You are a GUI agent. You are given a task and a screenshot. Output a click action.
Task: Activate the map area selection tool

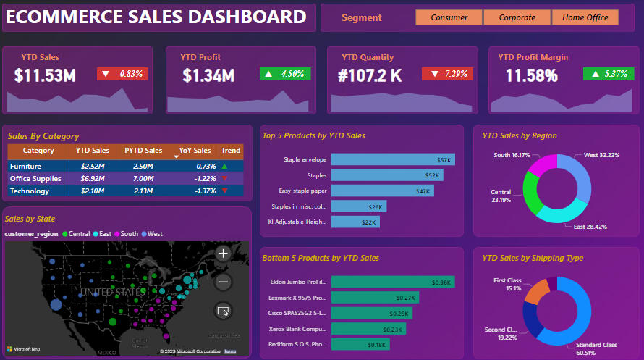[224, 311]
